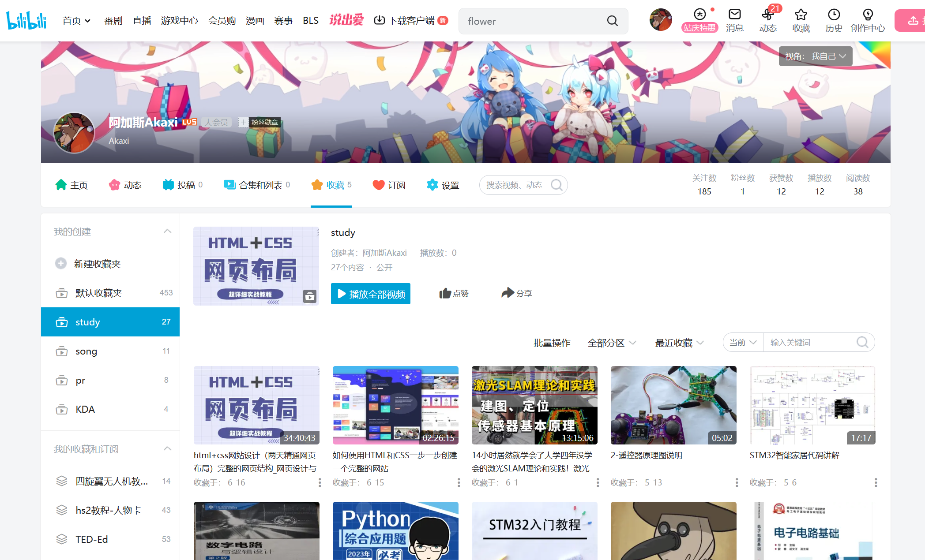This screenshot has height=560, width=925.
Task: Open more options for 激光SLAM video
Action: [x=598, y=482]
